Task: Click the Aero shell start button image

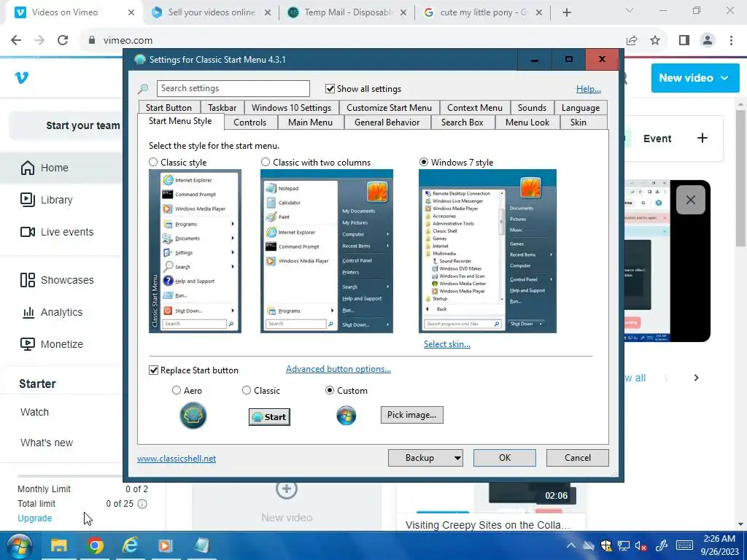Action: click(193, 415)
